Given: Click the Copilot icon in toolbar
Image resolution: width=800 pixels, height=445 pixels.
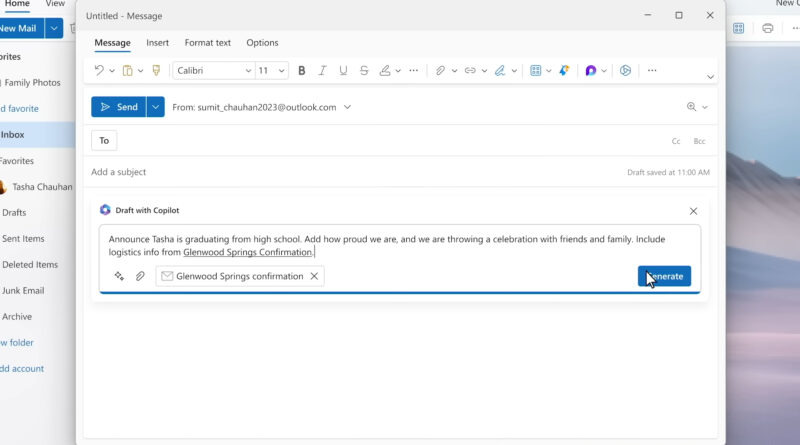Looking at the screenshot, I should click(626, 70).
